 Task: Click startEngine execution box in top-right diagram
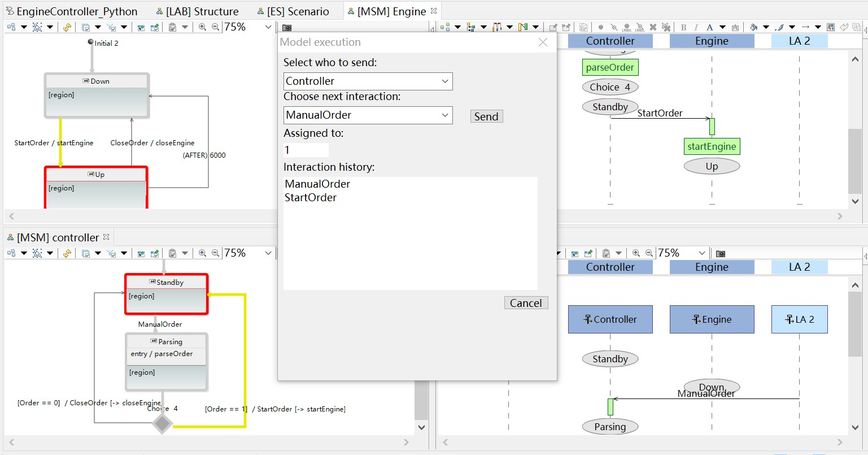coord(712,146)
